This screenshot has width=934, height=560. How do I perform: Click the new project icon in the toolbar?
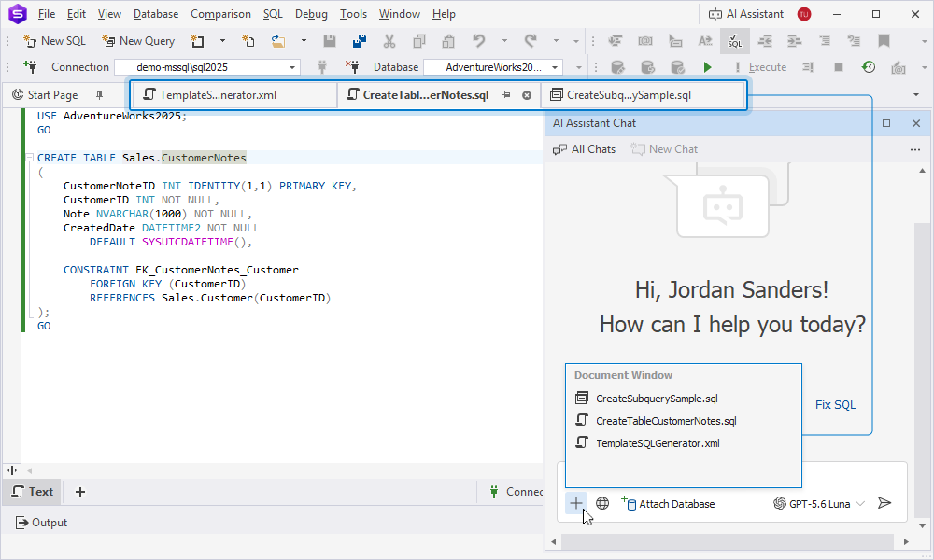(x=197, y=41)
